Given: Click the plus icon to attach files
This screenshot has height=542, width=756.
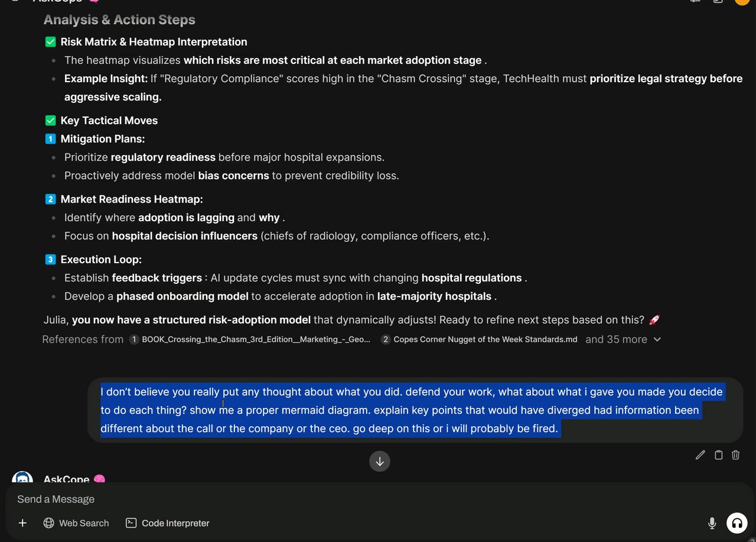Looking at the screenshot, I should tap(22, 523).
